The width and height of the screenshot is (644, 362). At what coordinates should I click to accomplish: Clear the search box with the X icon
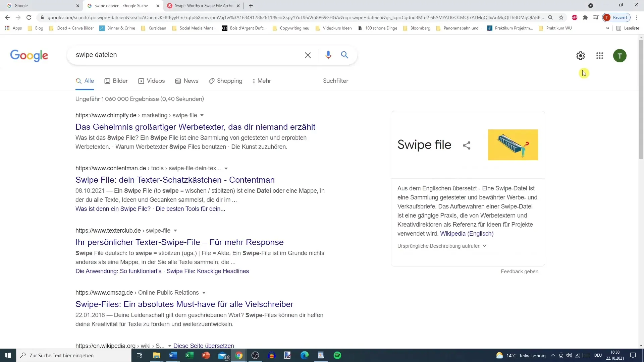coord(308,55)
